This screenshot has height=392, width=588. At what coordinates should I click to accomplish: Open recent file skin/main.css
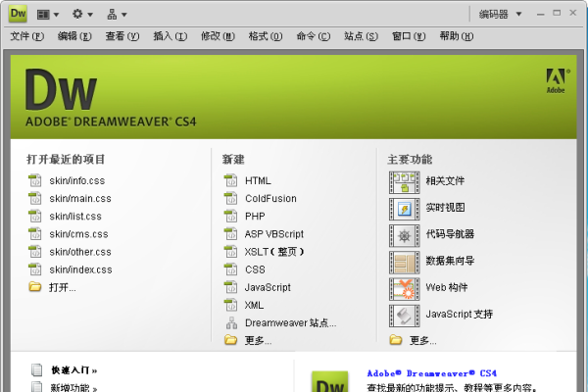[80, 198]
